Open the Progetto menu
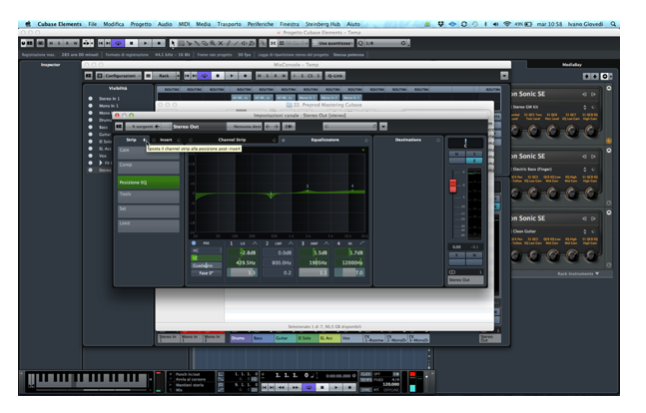The image size is (646, 413). pyautogui.click(x=141, y=24)
